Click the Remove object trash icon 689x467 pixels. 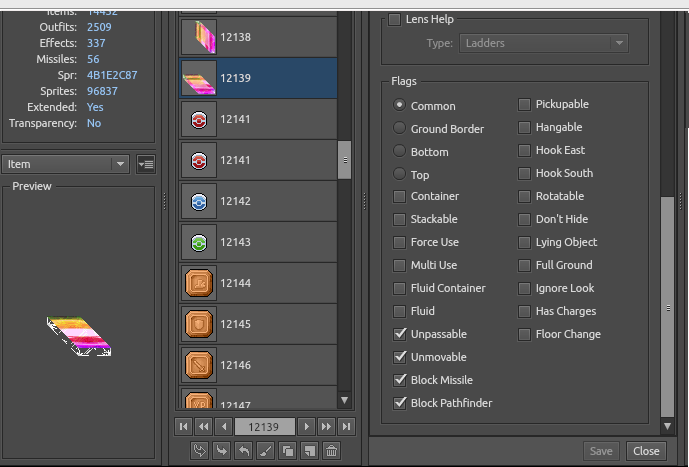pos(332,451)
